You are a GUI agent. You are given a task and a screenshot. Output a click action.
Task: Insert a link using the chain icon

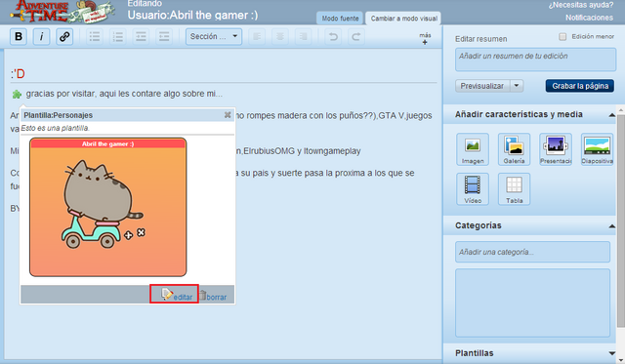(64, 37)
